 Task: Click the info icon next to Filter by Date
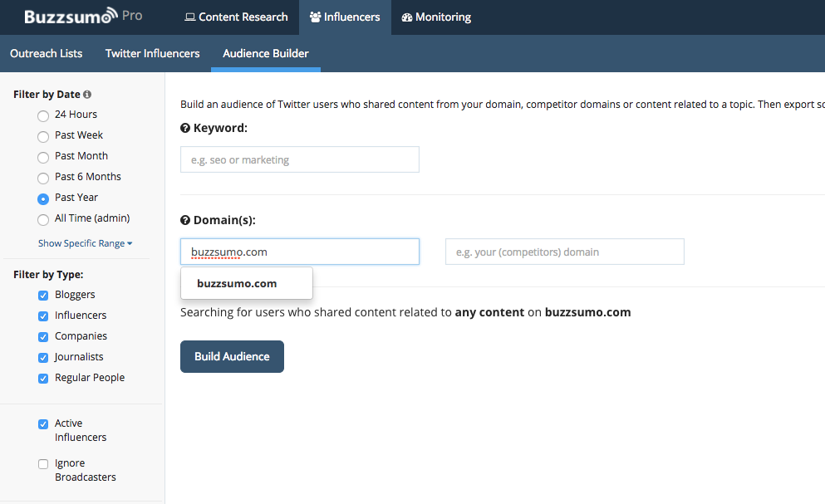[x=87, y=95]
